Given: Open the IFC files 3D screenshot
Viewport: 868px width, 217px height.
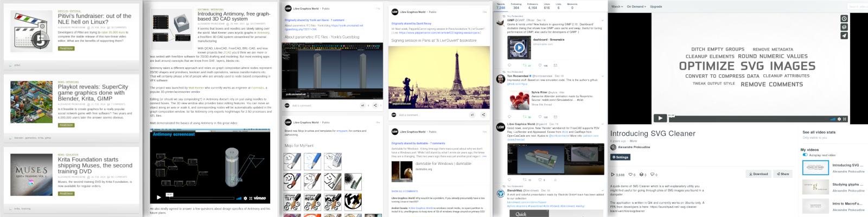Looking at the screenshot, I should [x=332, y=70].
